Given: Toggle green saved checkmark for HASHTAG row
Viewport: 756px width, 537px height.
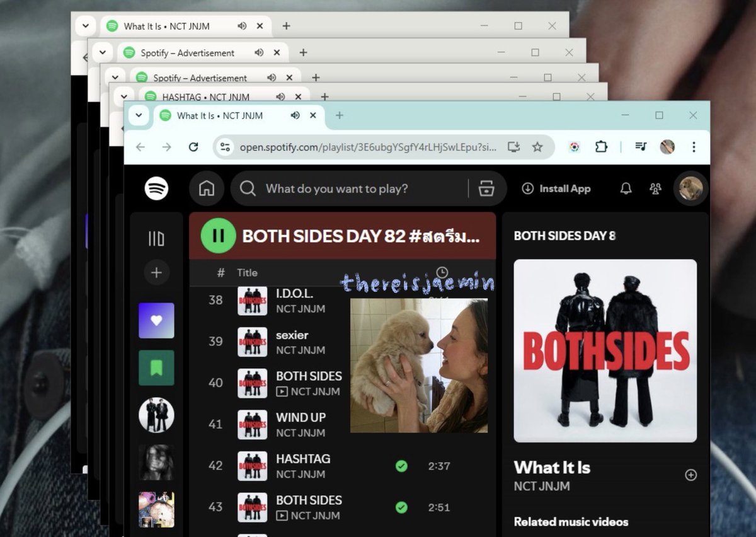Looking at the screenshot, I should 401,466.
